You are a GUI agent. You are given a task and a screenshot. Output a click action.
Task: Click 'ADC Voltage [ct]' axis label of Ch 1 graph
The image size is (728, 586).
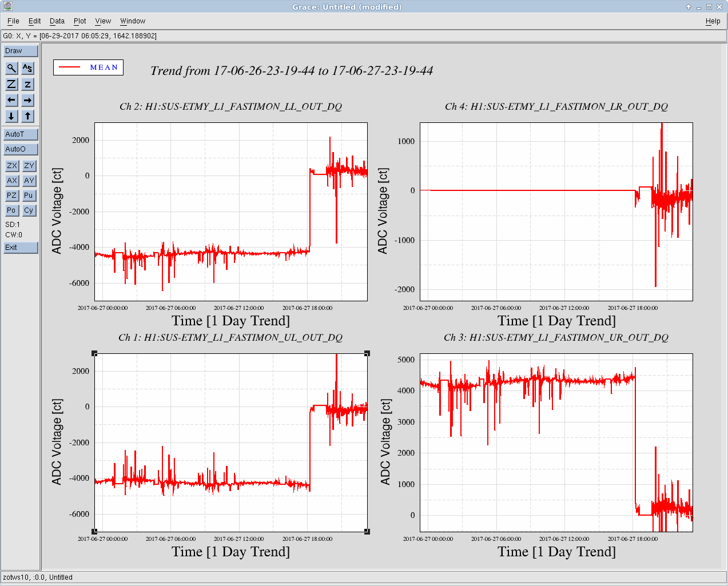pos(57,443)
